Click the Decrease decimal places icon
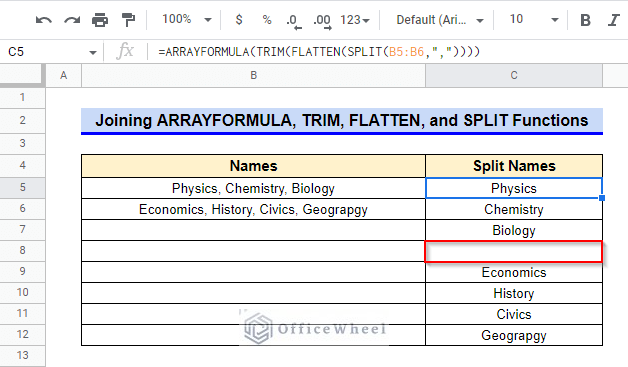 (293, 21)
